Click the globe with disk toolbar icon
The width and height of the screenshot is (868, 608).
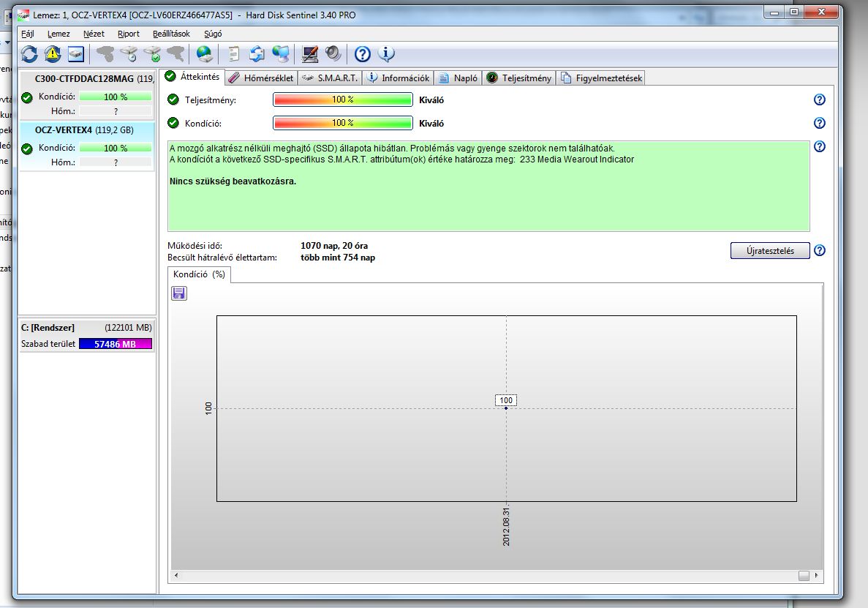pos(204,53)
